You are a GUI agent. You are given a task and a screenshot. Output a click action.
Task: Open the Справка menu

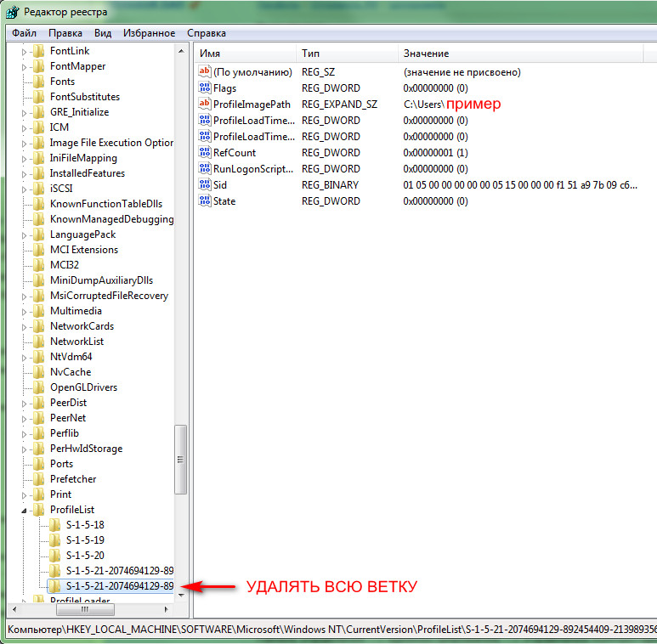[x=207, y=33]
